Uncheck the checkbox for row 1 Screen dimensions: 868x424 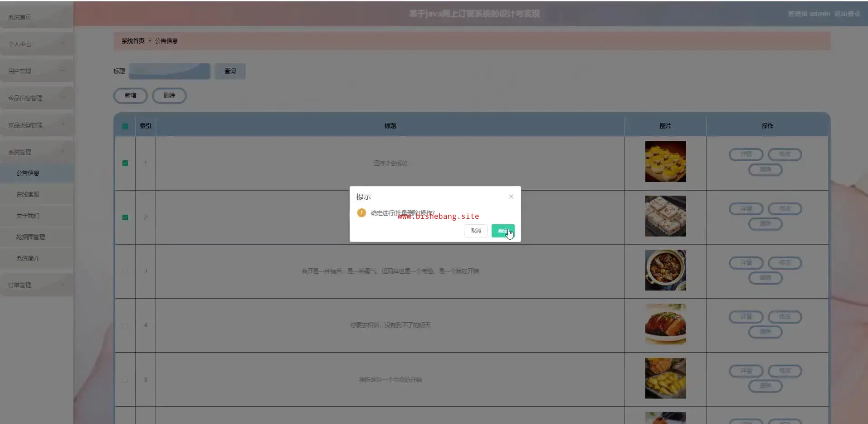coord(125,163)
